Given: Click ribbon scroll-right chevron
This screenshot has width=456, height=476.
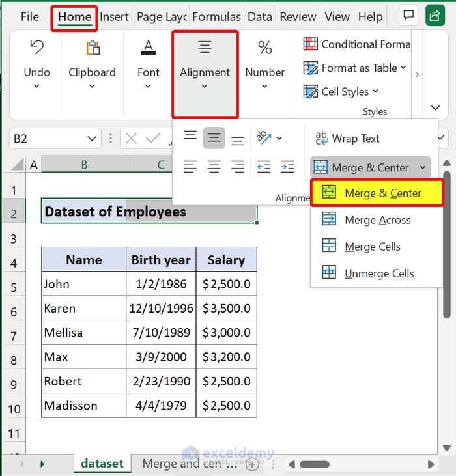Looking at the screenshot, I should [x=417, y=74].
